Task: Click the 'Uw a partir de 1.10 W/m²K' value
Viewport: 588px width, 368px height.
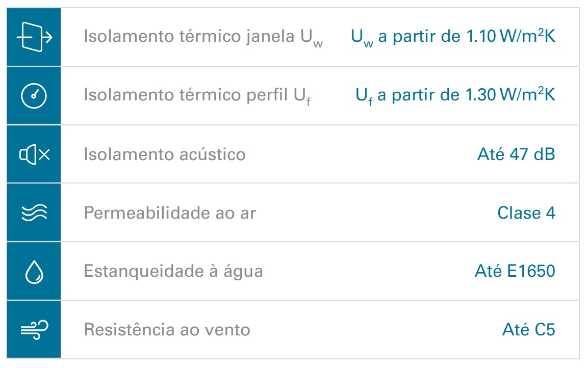Action: pos(453,38)
